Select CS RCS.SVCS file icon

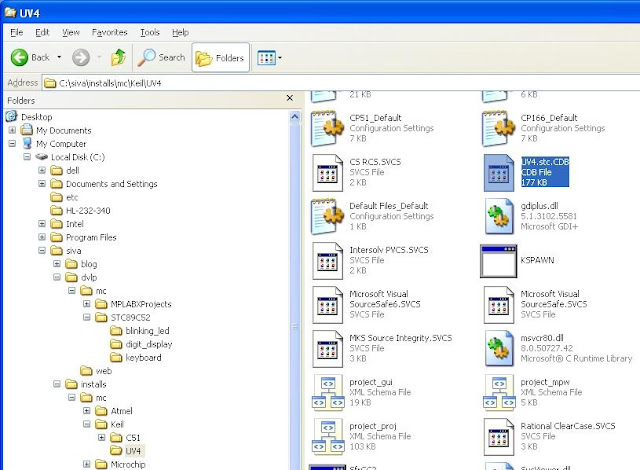tap(327, 173)
